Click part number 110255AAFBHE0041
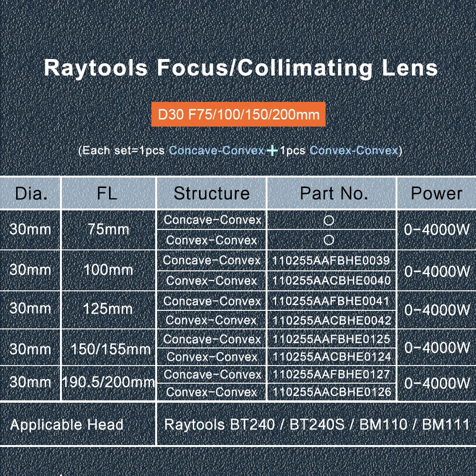This screenshot has width=476, height=476. point(331,301)
